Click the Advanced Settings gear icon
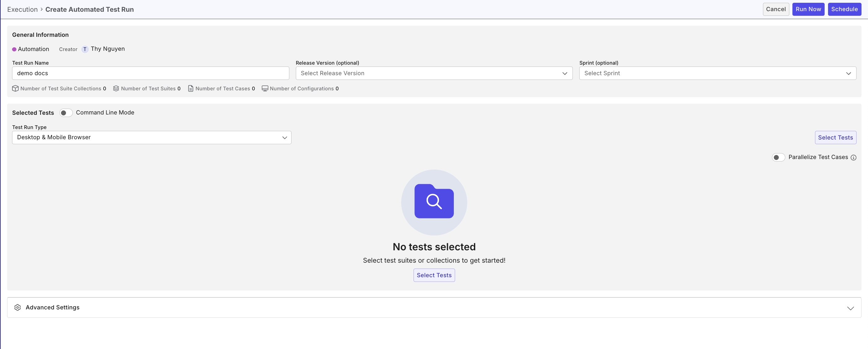Image resolution: width=868 pixels, height=349 pixels. coord(18,307)
